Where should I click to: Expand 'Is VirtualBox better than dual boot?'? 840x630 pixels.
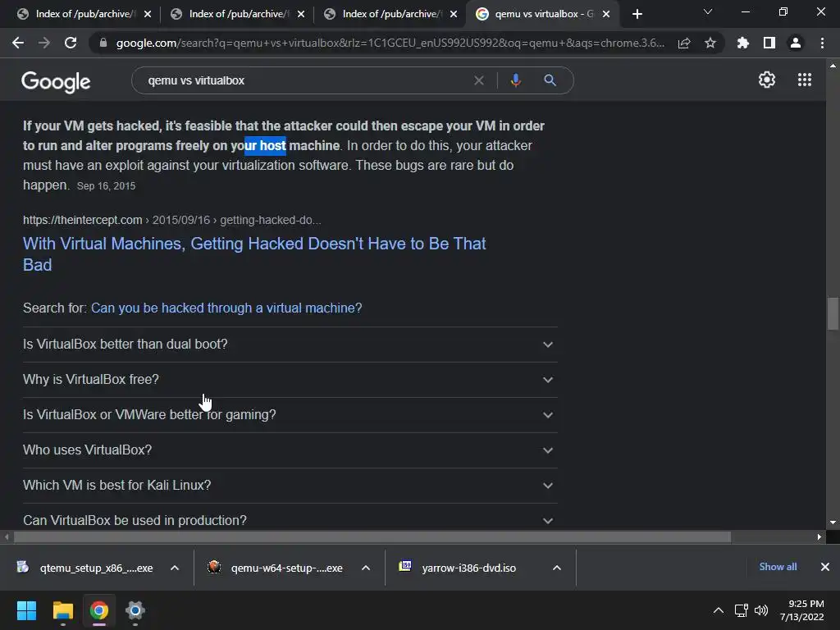[x=290, y=345]
